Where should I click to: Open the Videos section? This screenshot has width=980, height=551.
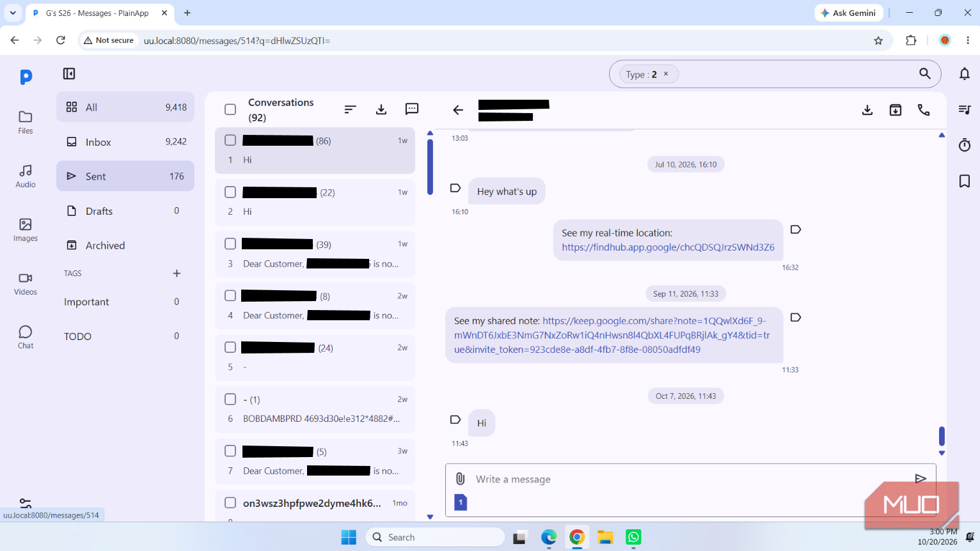tap(26, 283)
